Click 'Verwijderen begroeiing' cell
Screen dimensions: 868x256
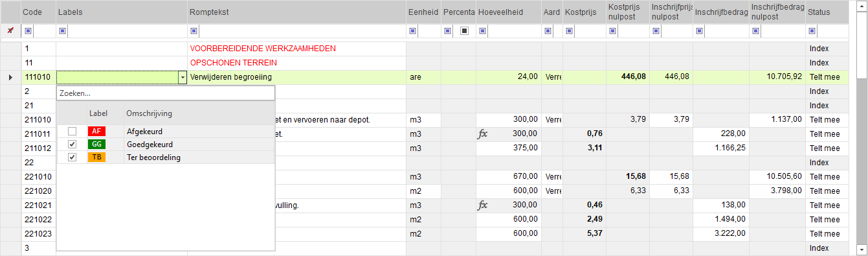pyautogui.click(x=296, y=77)
